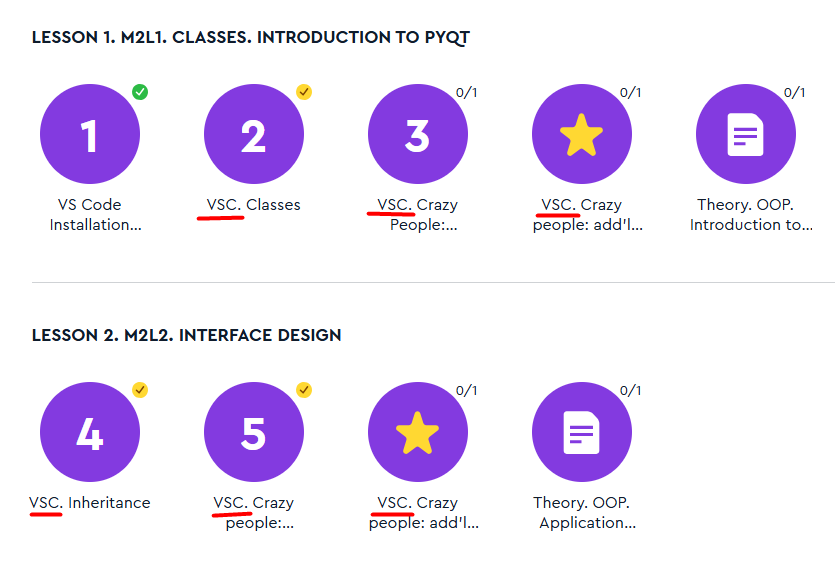Open task 5 Crazy people circle in Lesson 2
Screen dimensions: 835x575
(x=253, y=432)
